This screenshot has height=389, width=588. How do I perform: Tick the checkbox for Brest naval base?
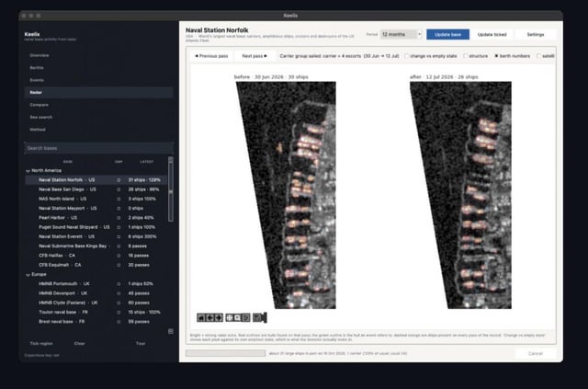[119, 322]
